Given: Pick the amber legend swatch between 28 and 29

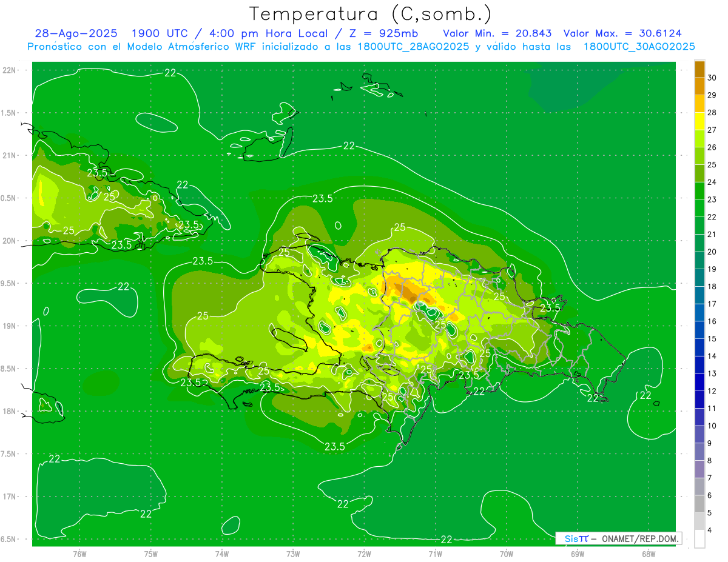Looking at the screenshot, I should pyautogui.click(x=699, y=104).
